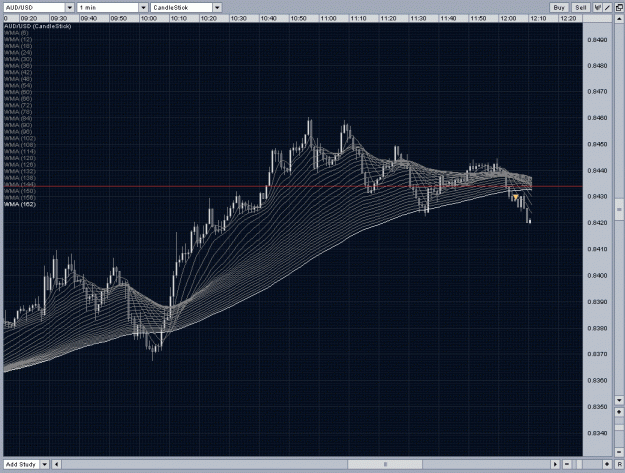Click the vertical scroll up arrow
Image resolution: width=625 pixels, height=473 pixels.
pyautogui.click(x=619, y=18)
